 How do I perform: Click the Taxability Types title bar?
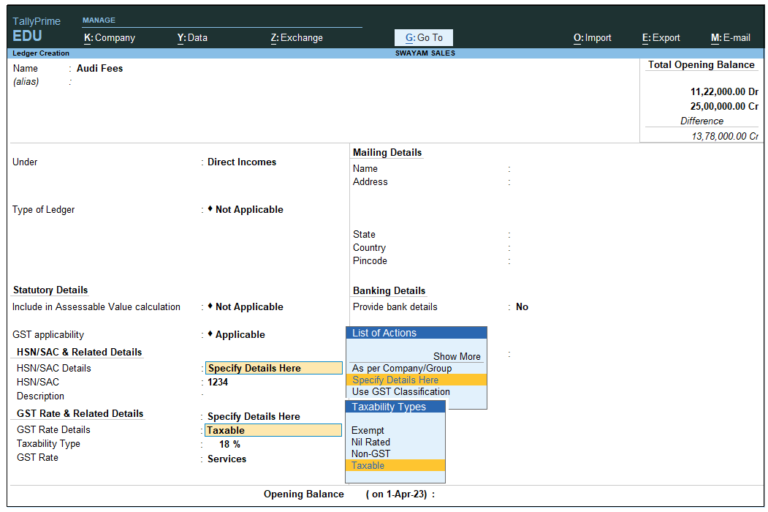tap(395, 407)
